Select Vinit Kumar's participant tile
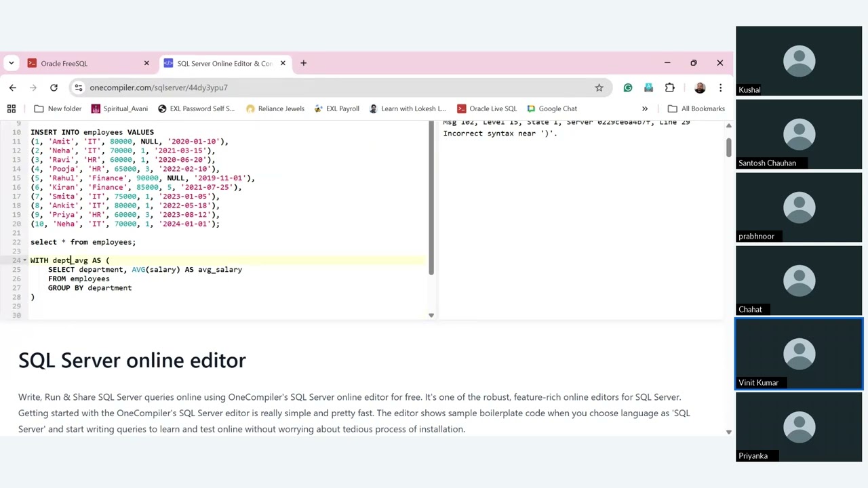868x488 pixels. pos(799,354)
